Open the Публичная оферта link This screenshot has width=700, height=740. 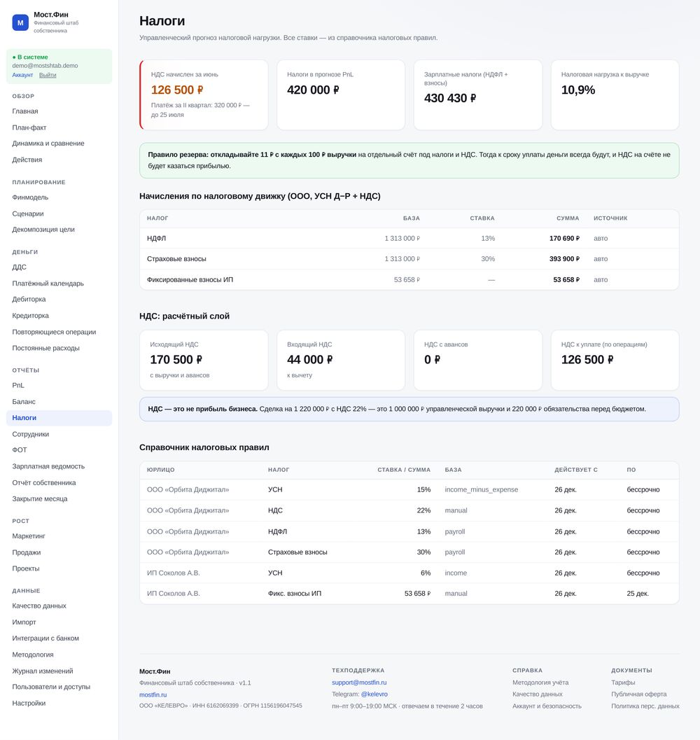pos(639,694)
